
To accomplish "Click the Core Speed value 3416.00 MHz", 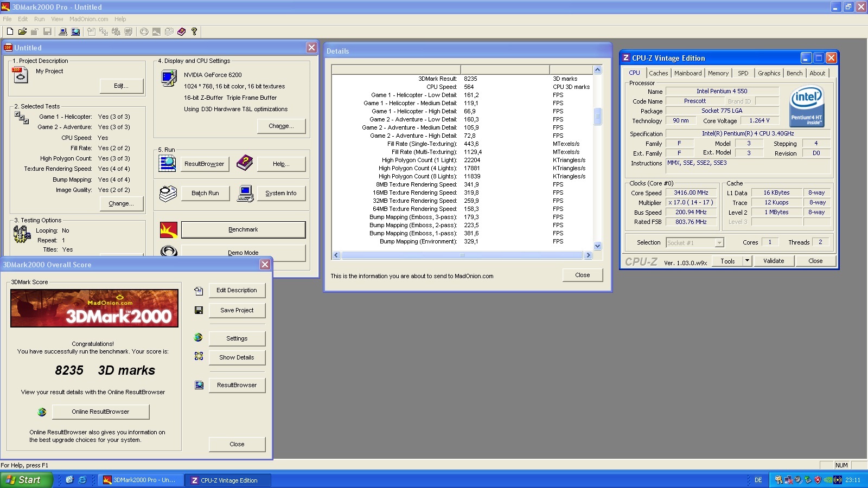I will pos(691,193).
